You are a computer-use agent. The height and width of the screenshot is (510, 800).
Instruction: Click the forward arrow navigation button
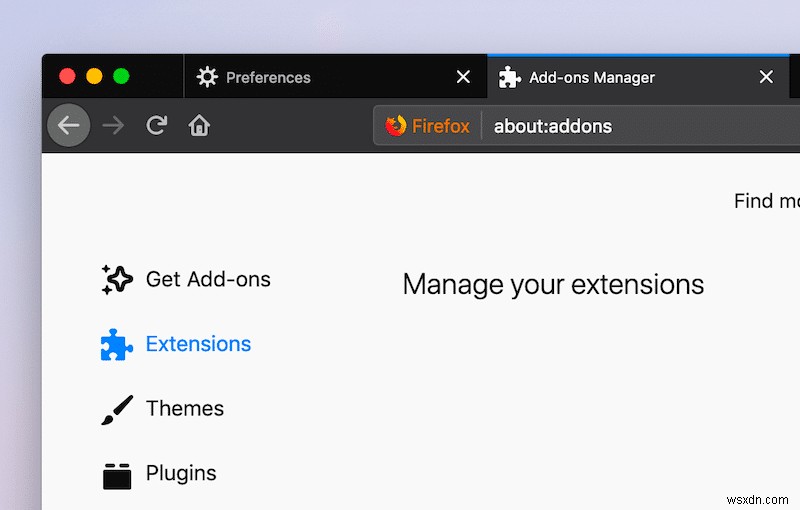(113, 125)
